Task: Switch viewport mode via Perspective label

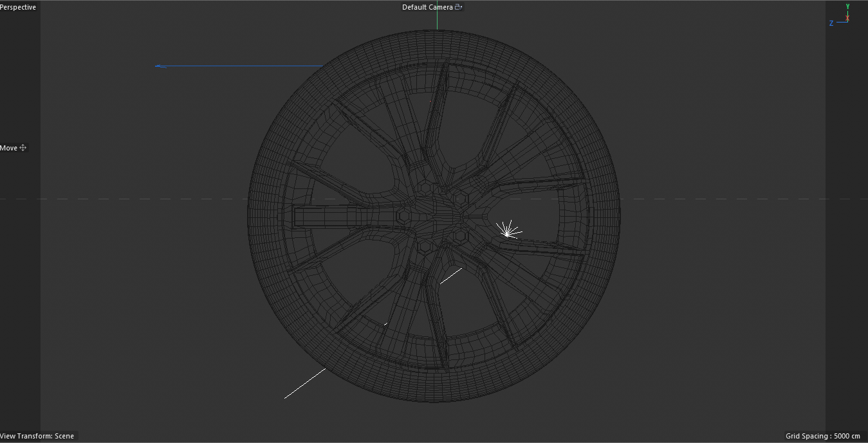Action: click(x=18, y=6)
